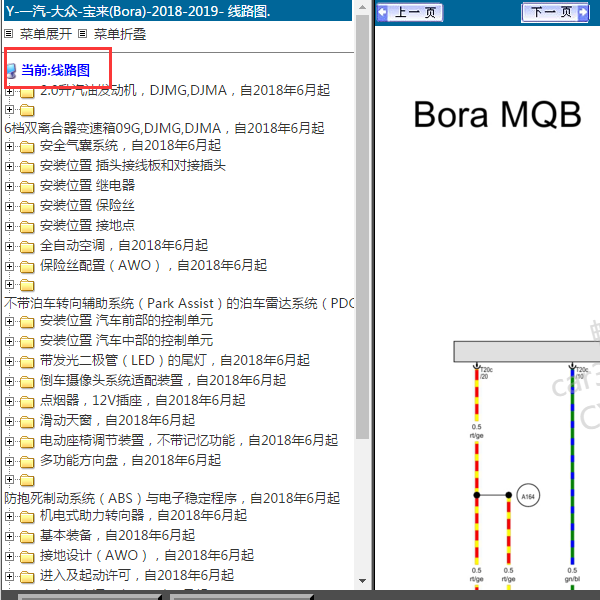
Task: Click the A164 node circle in wiring diagram
Action: tap(528, 496)
